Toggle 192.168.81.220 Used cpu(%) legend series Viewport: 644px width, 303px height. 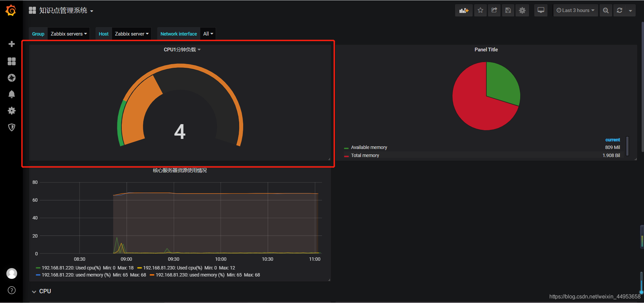click(71, 268)
